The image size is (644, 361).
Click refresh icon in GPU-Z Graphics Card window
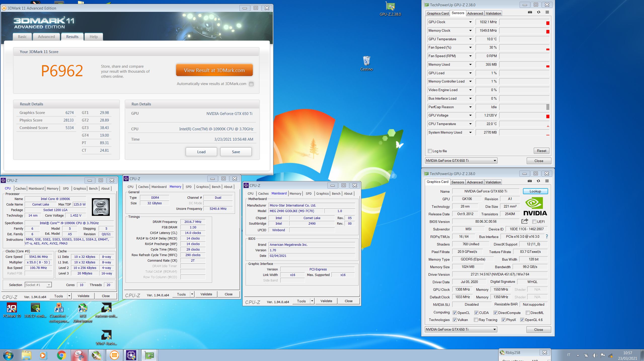[x=538, y=181]
